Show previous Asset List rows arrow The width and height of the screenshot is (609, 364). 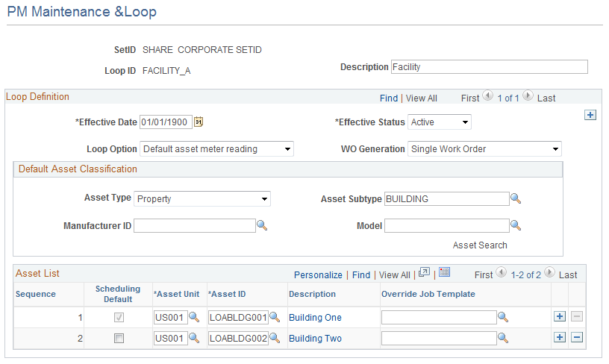click(x=502, y=272)
